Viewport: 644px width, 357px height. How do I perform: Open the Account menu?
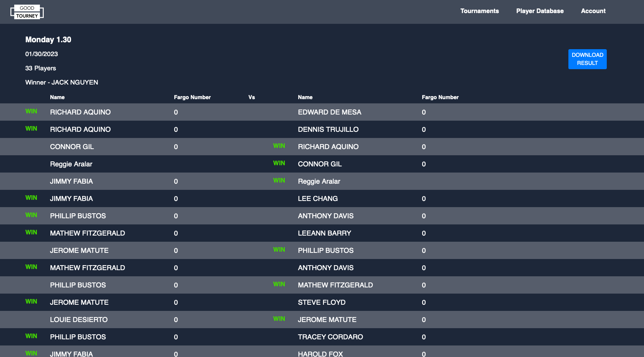(593, 11)
